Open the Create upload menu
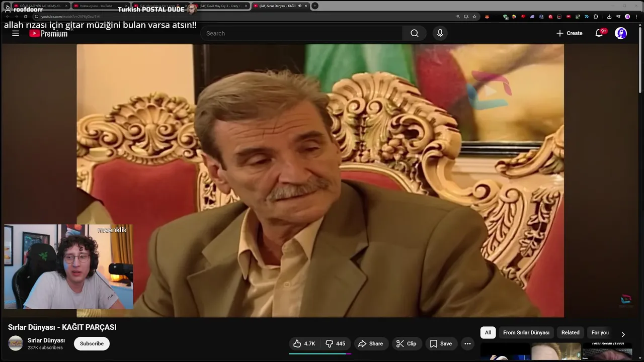The image size is (644, 362). (569, 33)
